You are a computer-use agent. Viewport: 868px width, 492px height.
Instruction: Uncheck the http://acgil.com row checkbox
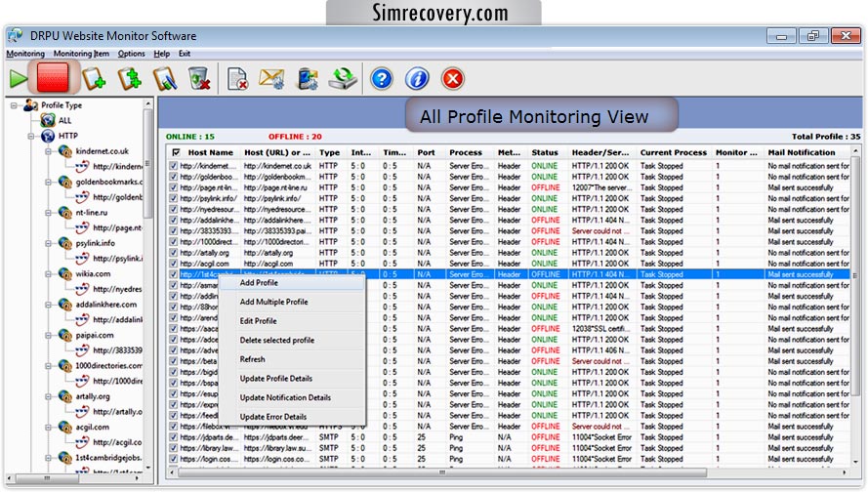(174, 264)
